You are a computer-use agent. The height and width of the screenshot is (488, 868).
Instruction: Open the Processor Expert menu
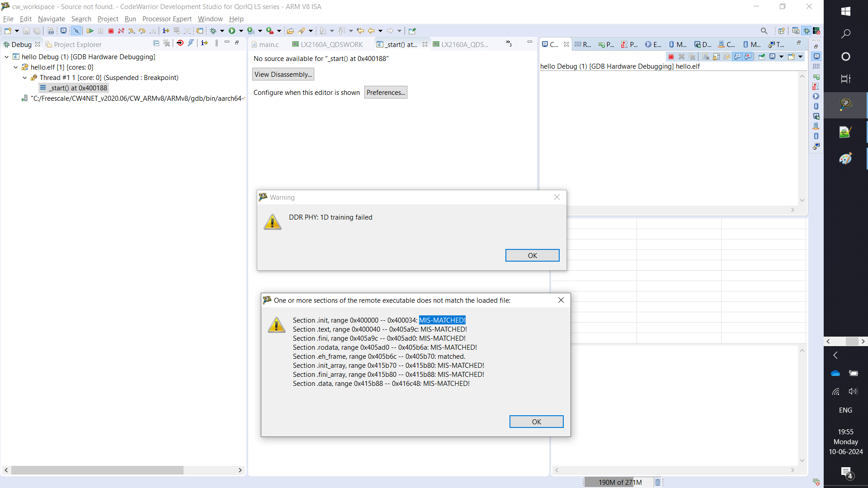pyautogui.click(x=167, y=19)
